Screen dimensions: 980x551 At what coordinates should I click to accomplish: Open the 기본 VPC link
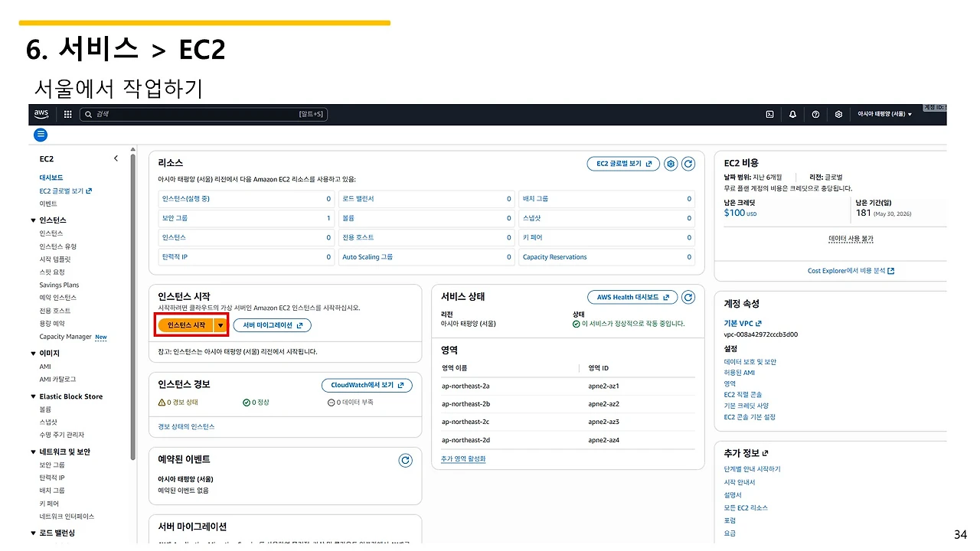[743, 324]
